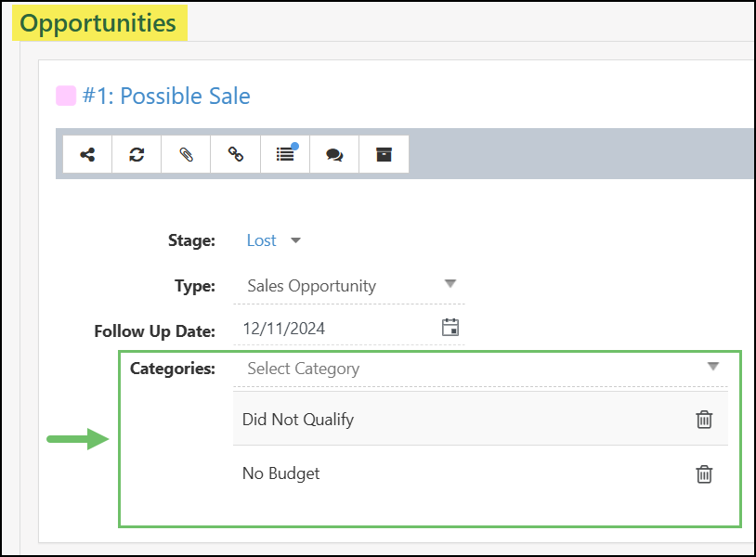
Task: Open the list icon with blue dot
Action: (x=285, y=155)
